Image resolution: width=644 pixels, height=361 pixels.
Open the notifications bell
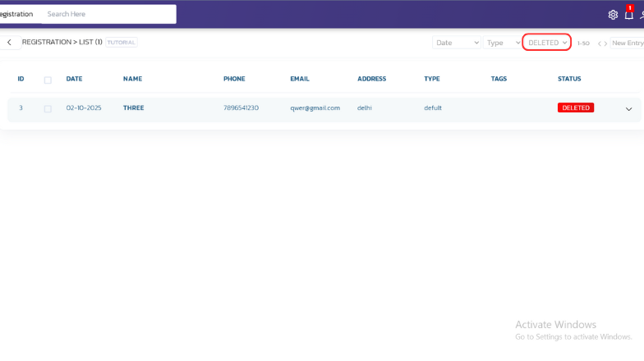click(629, 15)
